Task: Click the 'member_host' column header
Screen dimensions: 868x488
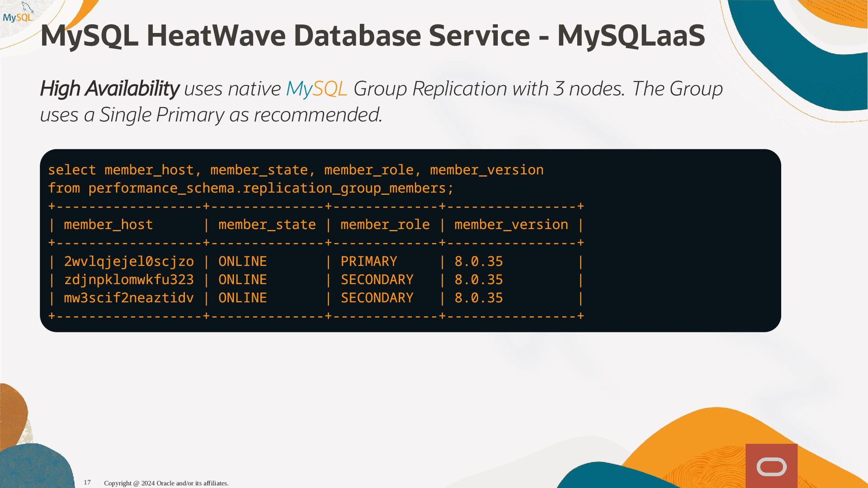Action: [x=108, y=225]
